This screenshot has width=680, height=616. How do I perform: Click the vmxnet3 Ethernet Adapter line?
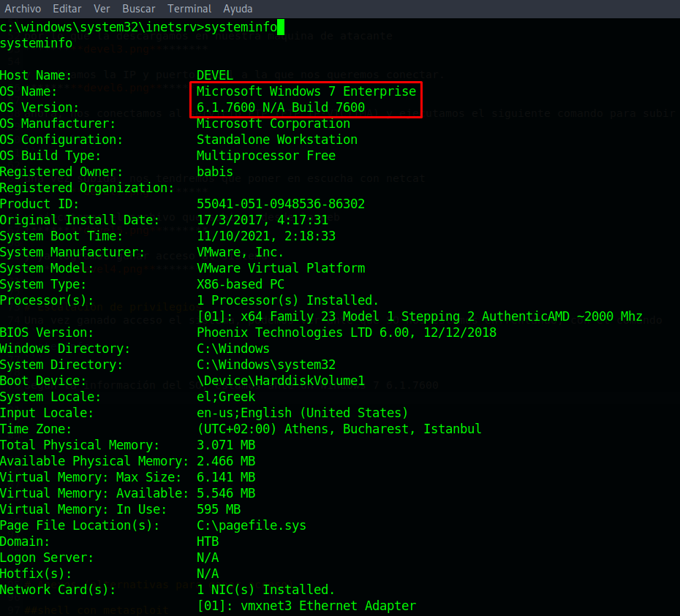[306, 607]
